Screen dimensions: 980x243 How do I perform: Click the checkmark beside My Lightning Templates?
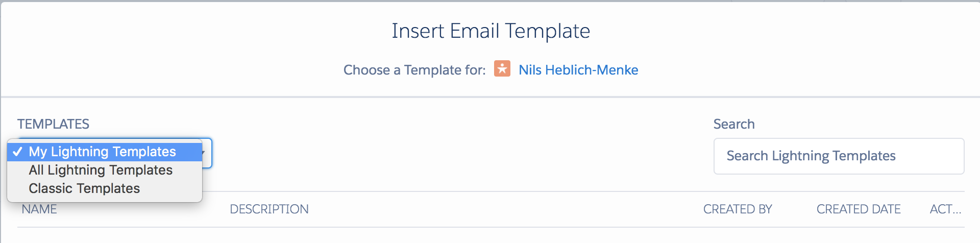pyautogui.click(x=17, y=152)
